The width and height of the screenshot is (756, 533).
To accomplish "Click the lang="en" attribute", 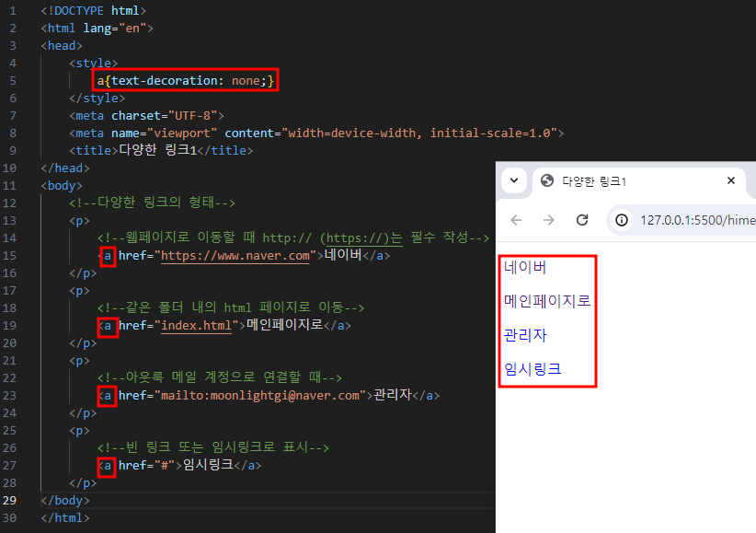I will tap(115, 28).
